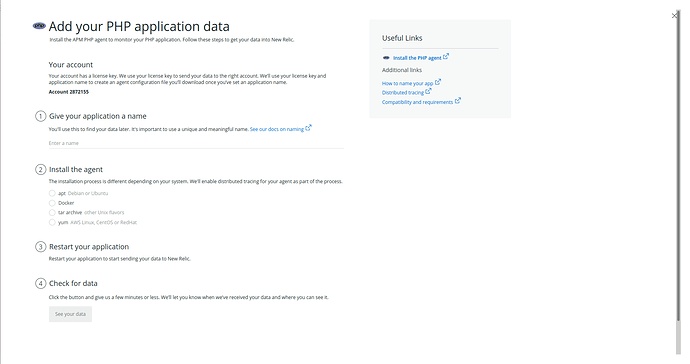
Task: Click external link icon after Distributed tracing
Action: (428, 91)
